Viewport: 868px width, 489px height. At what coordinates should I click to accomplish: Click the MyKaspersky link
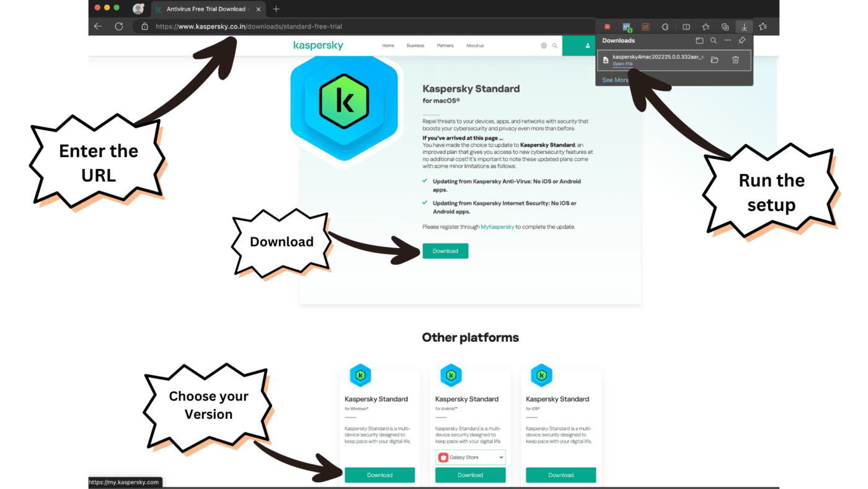497,227
